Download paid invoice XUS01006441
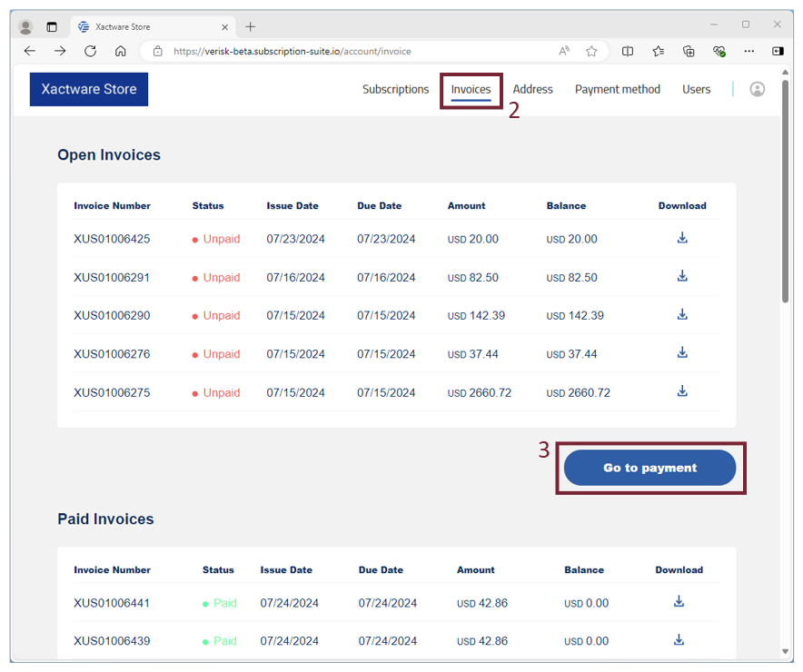The width and height of the screenshot is (803, 672). [x=679, y=602]
